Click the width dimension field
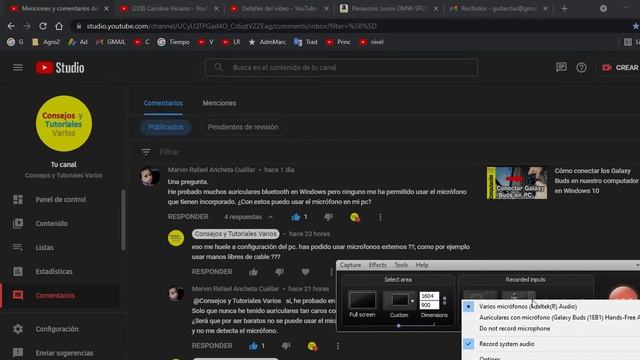The width and height of the screenshot is (640, 360). click(429, 296)
